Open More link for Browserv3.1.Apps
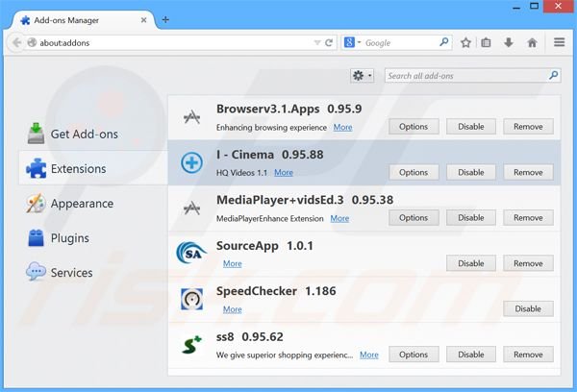Image resolution: width=577 pixels, height=392 pixels. click(342, 127)
